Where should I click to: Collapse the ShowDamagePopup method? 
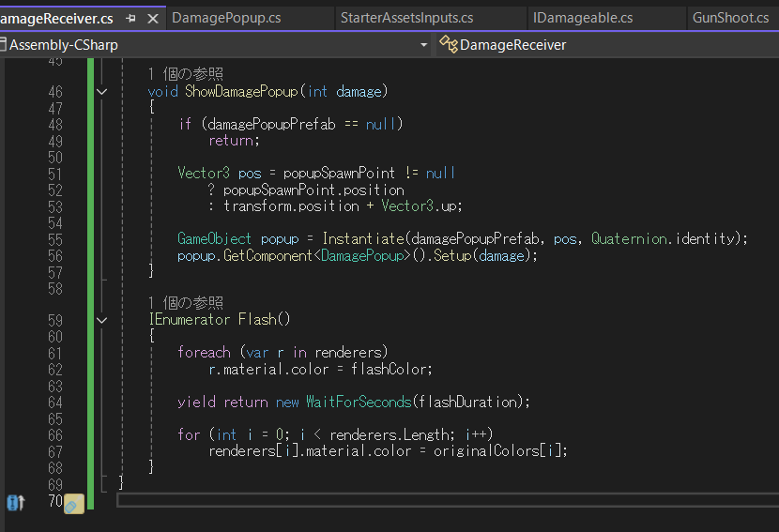pyautogui.click(x=101, y=92)
